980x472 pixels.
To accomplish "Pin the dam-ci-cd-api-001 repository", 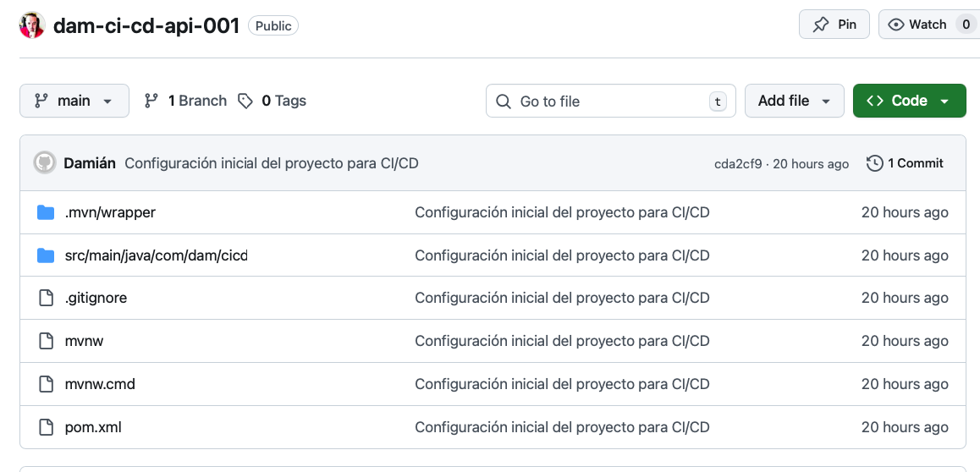I will point(834,25).
